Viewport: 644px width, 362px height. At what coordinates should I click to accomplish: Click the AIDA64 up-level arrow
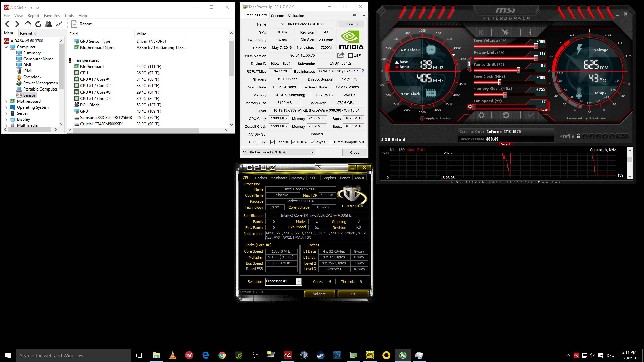tap(28, 23)
